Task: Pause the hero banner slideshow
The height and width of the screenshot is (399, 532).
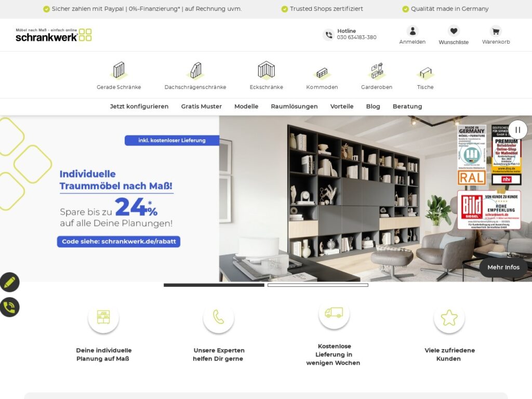Action: (517, 130)
